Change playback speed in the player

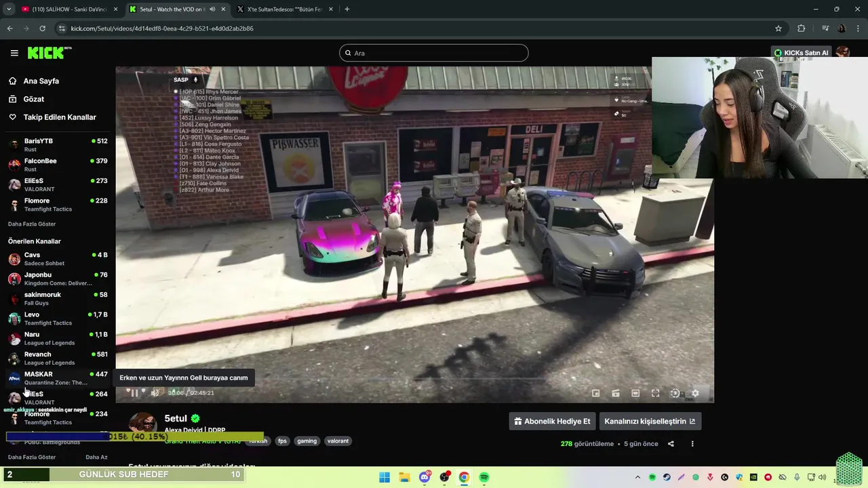675,393
